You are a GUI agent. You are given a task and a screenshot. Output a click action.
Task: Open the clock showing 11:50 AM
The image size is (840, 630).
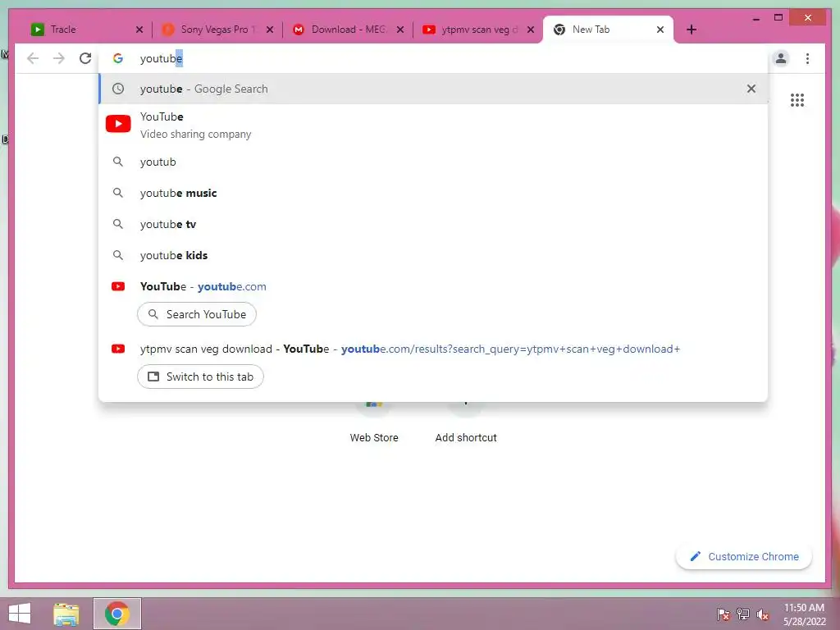coord(804,614)
